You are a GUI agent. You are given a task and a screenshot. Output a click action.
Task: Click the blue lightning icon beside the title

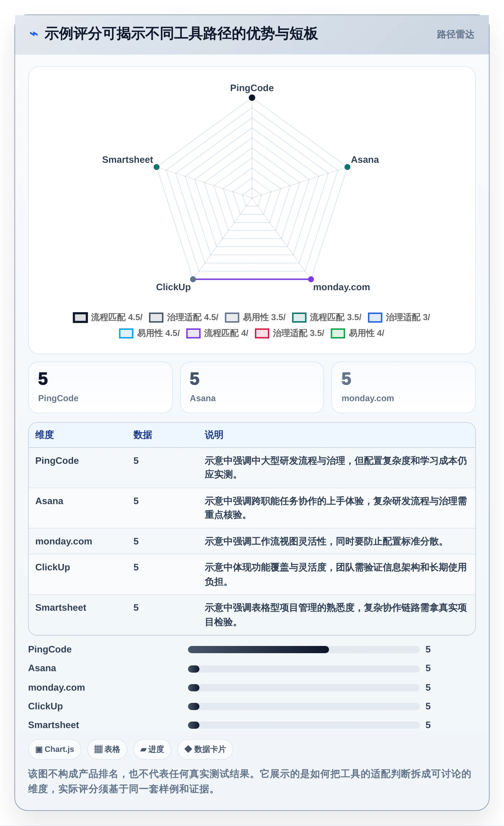(34, 34)
